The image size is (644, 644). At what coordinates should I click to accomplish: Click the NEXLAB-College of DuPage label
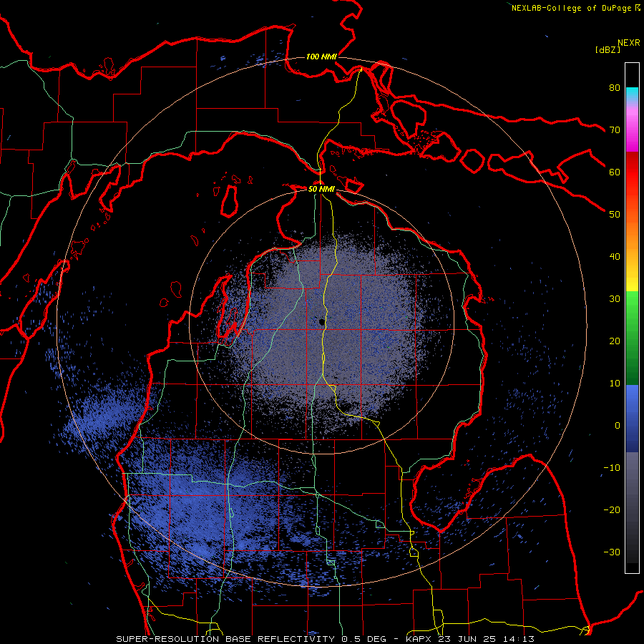point(572,8)
